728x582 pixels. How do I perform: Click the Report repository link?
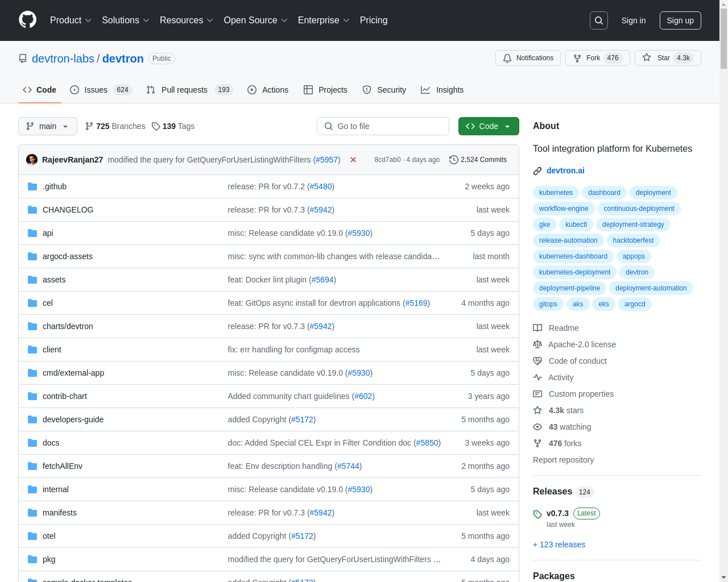click(563, 460)
